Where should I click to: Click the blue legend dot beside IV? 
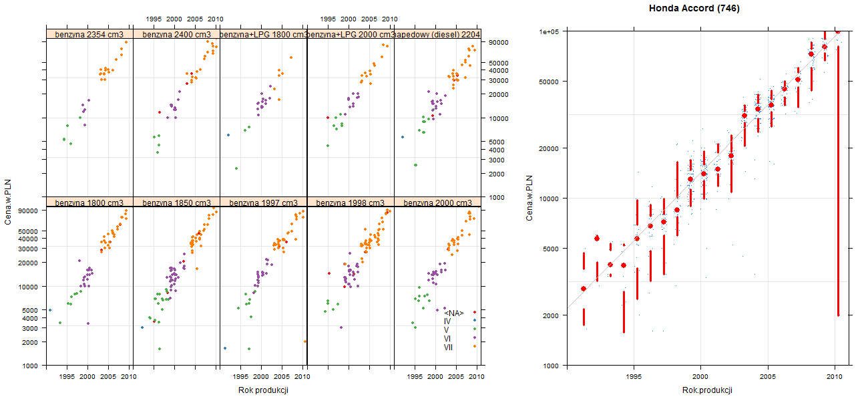pyautogui.click(x=474, y=321)
